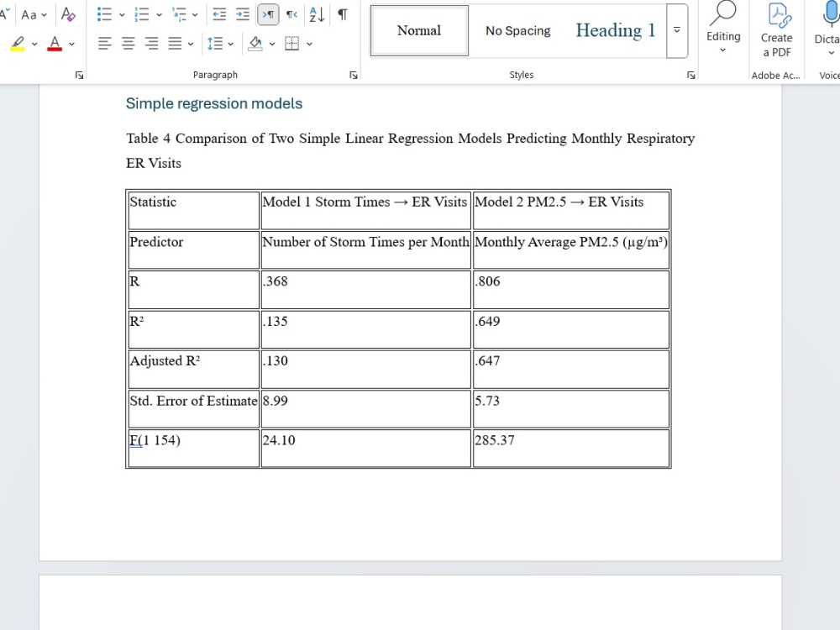Toggle show paragraph marks
The width and height of the screenshot is (840, 630).
[343, 14]
